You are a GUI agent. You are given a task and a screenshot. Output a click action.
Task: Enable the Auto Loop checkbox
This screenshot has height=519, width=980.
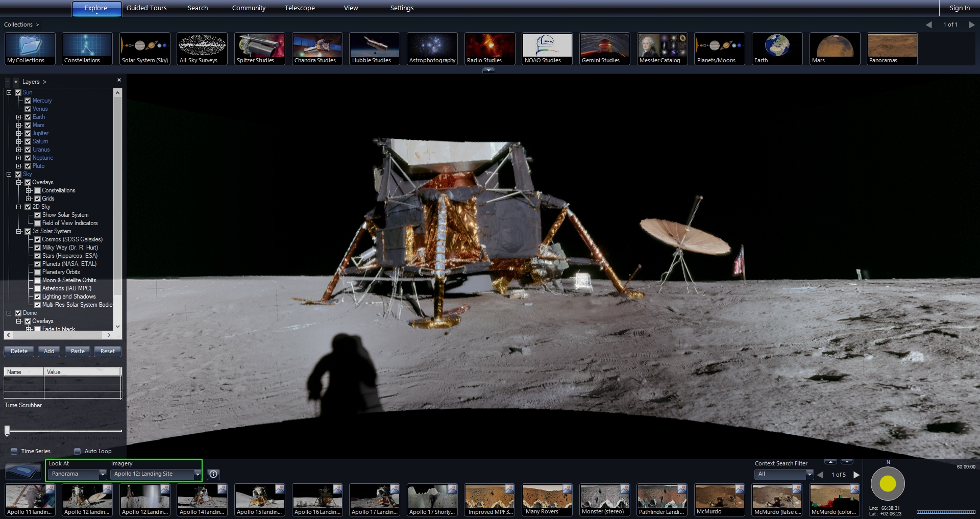coord(77,451)
